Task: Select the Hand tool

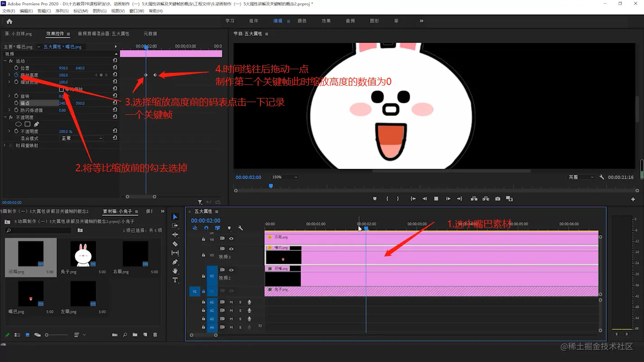Action: 175,271
